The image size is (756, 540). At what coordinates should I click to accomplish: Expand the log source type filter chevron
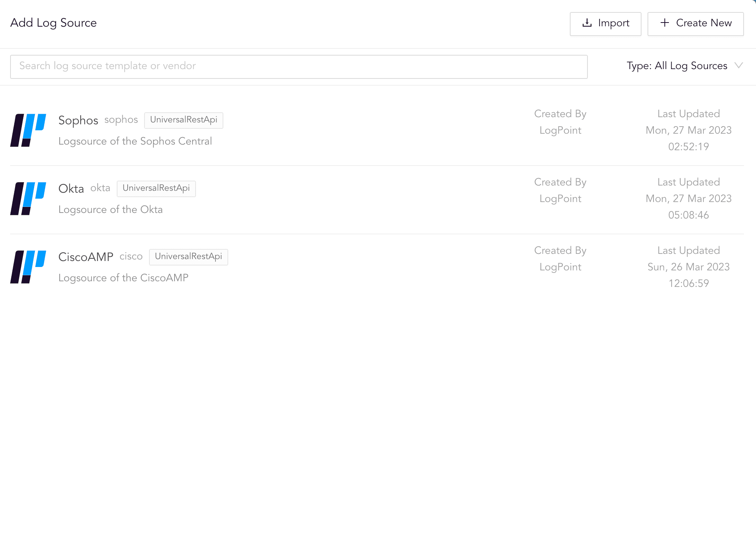(x=738, y=65)
